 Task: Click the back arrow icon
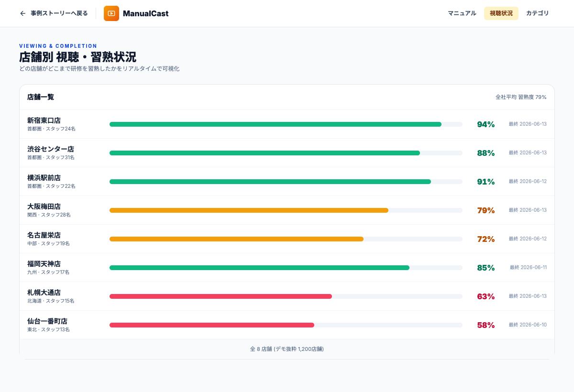click(x=22, y=13)
